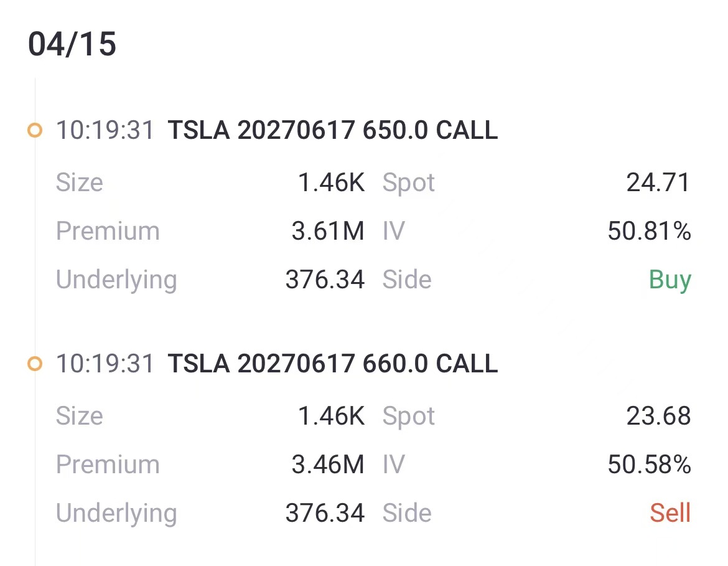This screenshot has width=728, height=566.
Task: Click the Premium label in the 650.0 CALL entry
Action: [108, 231]
